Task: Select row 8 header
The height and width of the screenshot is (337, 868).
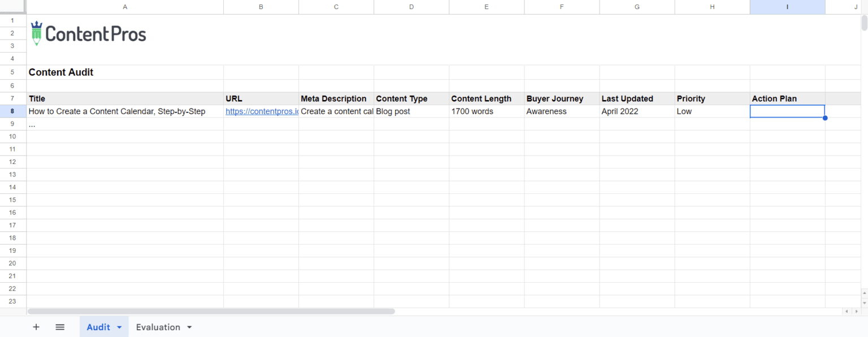Action: [13, 111]
